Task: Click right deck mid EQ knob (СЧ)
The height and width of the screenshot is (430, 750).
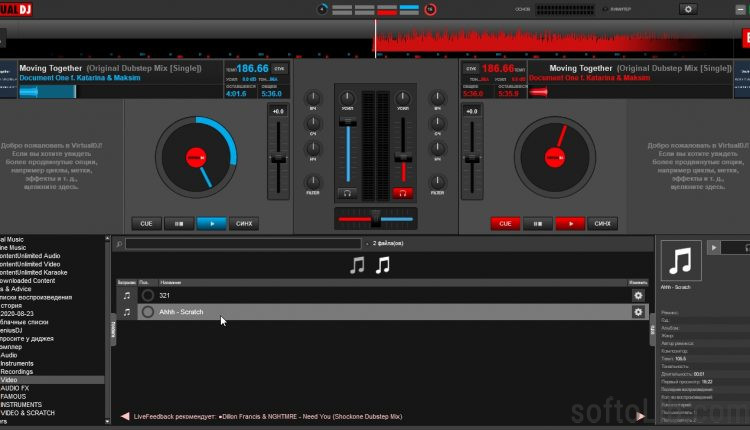Action: coord(437,123)
